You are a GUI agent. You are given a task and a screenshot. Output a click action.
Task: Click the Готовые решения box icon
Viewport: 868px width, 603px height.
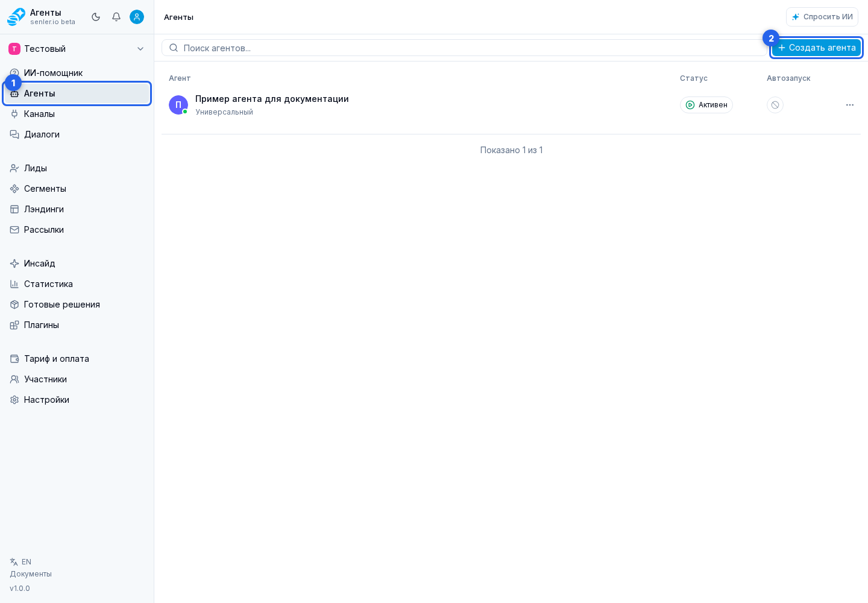coord(14,305)
